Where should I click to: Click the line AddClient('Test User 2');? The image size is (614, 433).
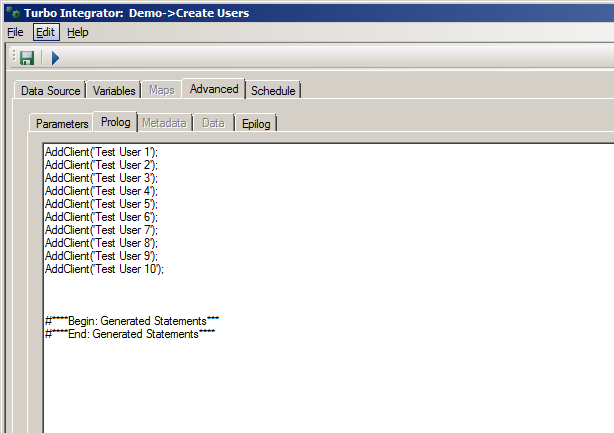point(101,165)
